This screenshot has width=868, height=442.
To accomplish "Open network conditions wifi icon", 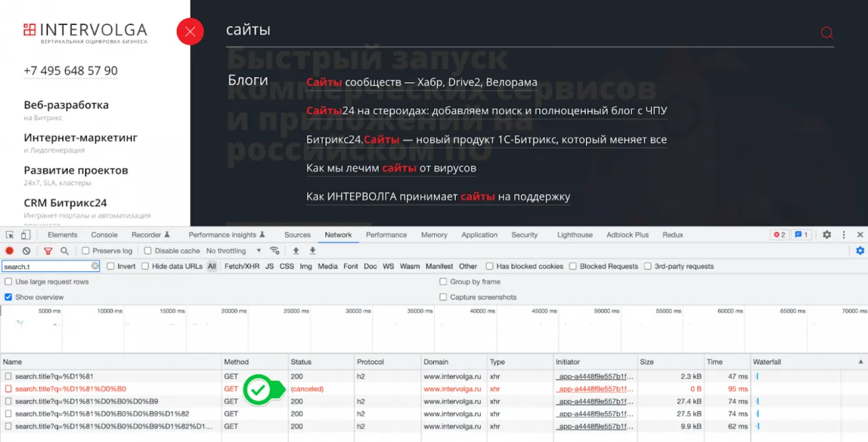I will tap(275, 251).
